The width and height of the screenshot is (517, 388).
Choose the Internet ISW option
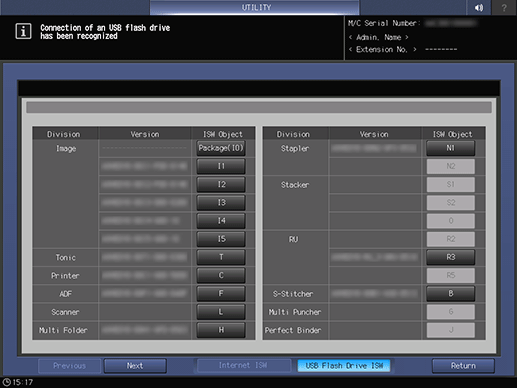pos(243,366)
